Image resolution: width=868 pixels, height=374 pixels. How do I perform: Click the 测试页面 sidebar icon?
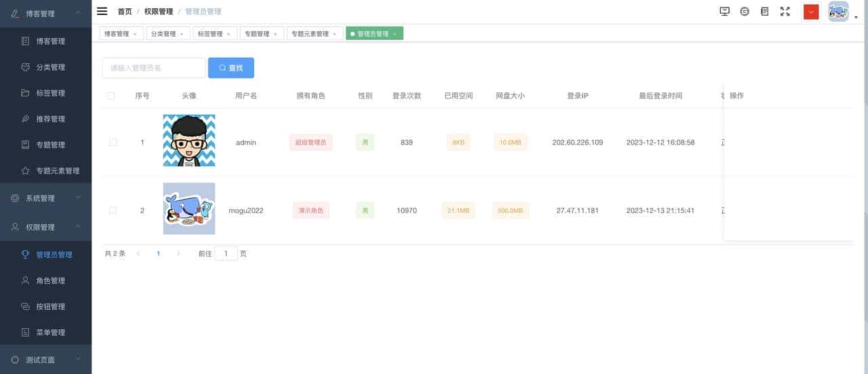tap(15, 360)
